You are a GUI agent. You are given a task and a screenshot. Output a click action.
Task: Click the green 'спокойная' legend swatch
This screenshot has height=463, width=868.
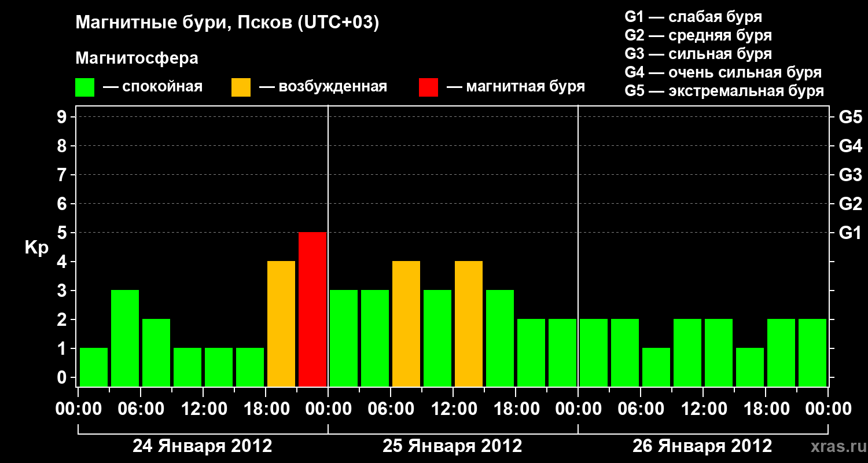pos(85,87)
